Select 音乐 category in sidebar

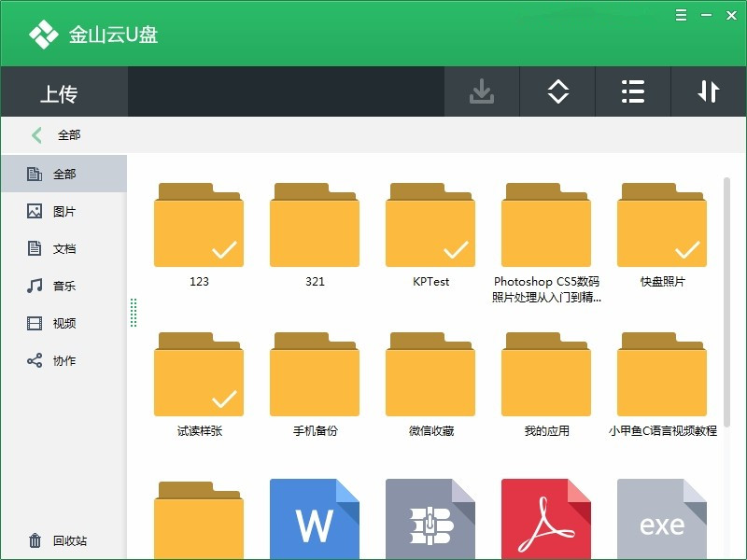coord(63,286)
